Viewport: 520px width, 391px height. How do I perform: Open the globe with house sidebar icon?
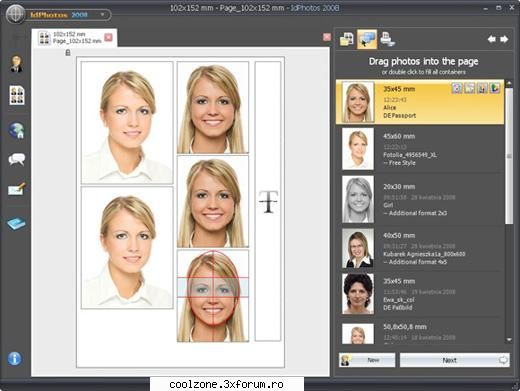17,130
